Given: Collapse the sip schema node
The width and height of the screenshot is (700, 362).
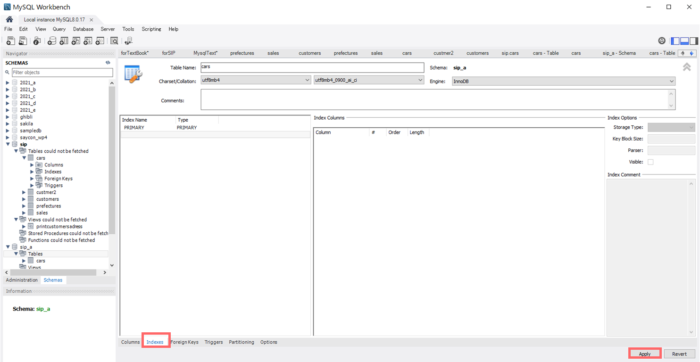Looking at the screenshot, I should 8,145.
